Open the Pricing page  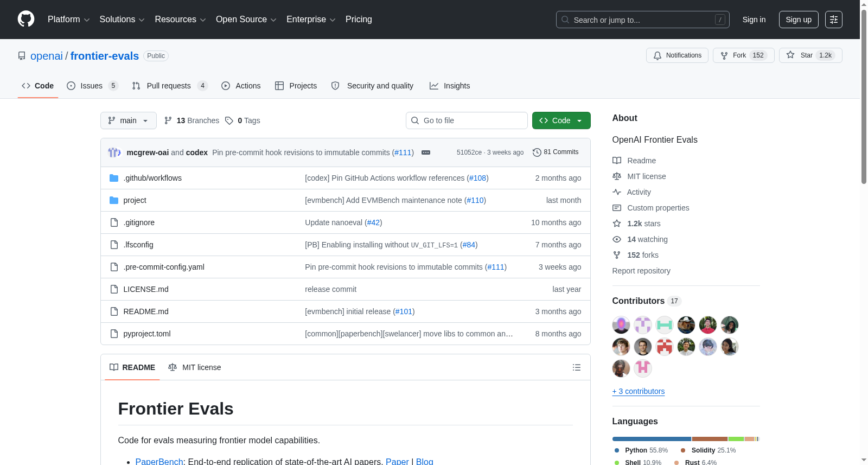tap(359, 20)
